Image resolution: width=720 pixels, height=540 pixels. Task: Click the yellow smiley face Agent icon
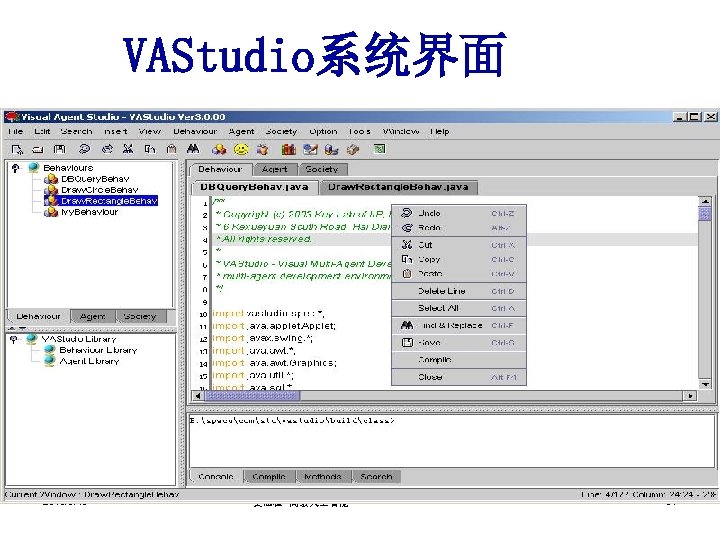click(241, 149)
